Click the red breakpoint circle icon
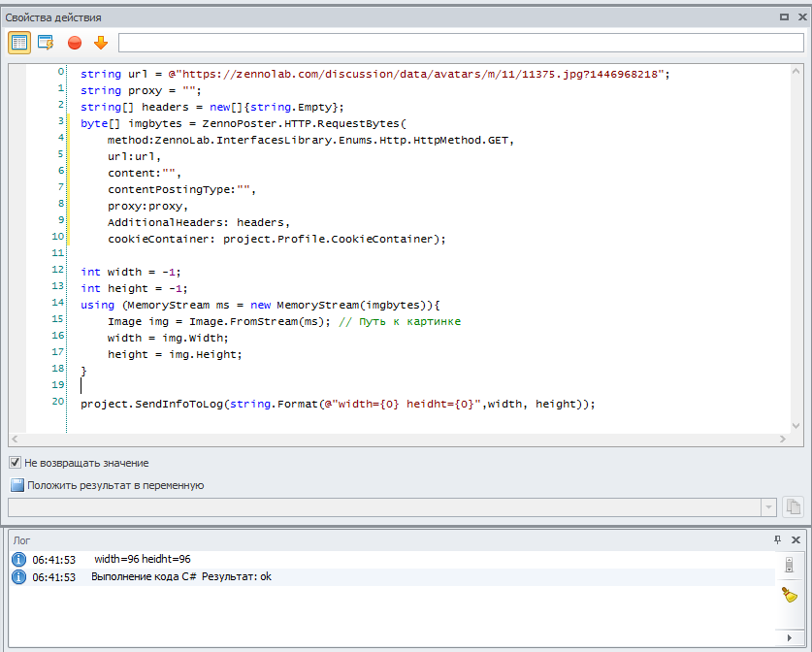 pos(75,42)
